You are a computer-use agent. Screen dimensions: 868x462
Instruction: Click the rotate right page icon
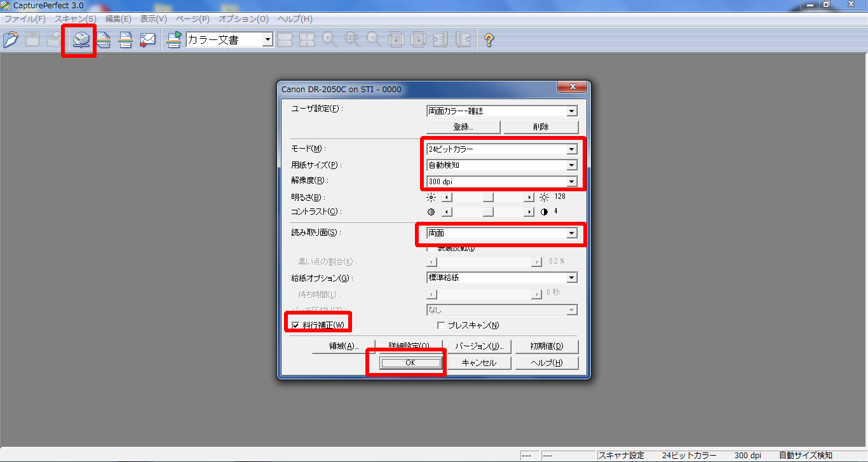click(x=419, y=40)
